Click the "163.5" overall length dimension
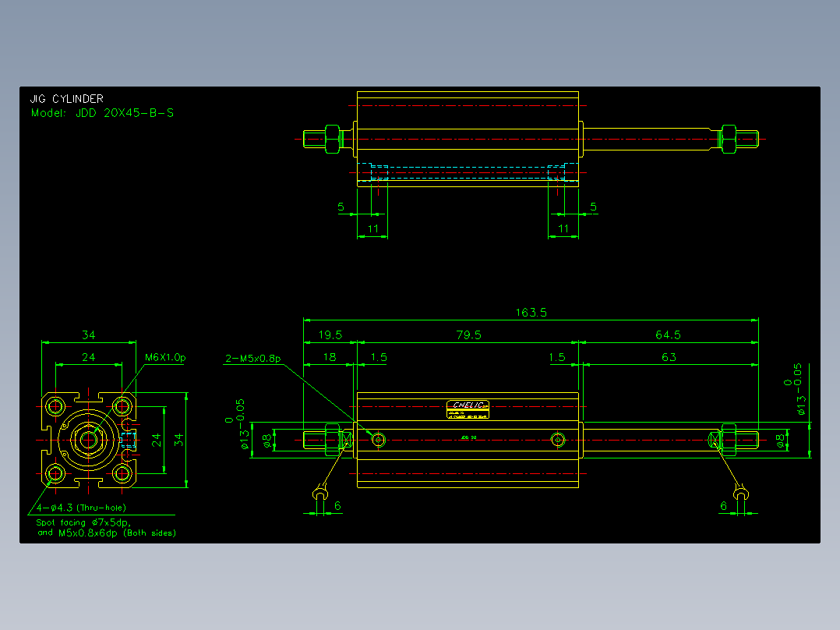840x630 pixels. (531, 313)
